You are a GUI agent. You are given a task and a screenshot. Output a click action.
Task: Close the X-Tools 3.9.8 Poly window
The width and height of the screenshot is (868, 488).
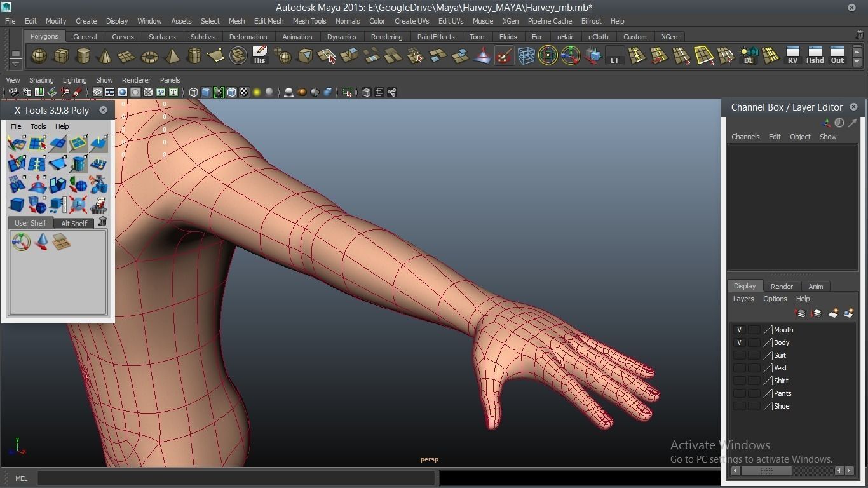[103, 110]
